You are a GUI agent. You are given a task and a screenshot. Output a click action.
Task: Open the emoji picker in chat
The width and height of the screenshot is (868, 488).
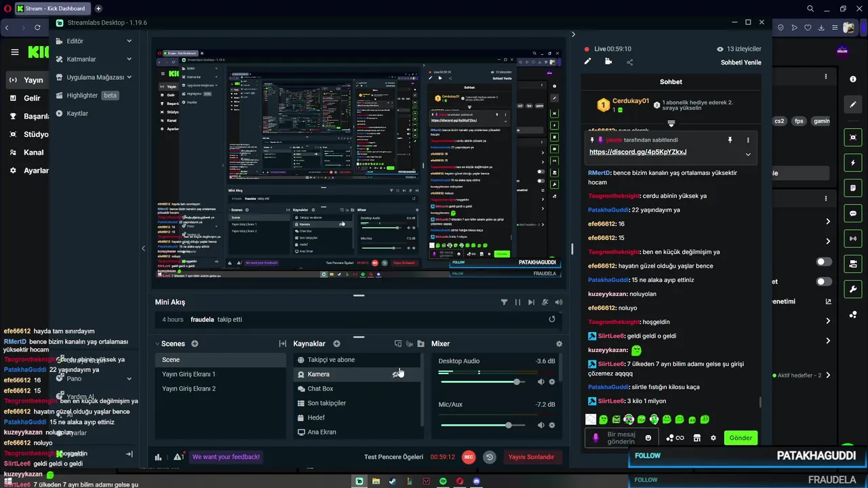pyautogui.click(x=648, y=438)
